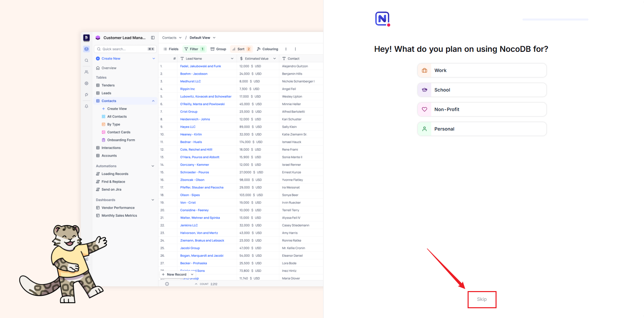Click the NocoDB logo
This screenshot has height=318, width=644.
click(382, 19)
